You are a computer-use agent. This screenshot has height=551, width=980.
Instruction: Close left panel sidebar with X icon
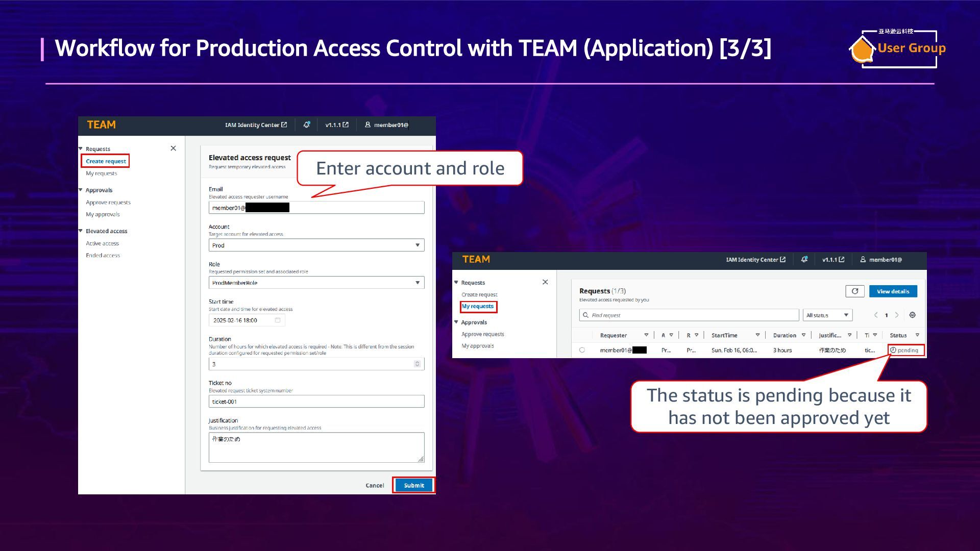pyautogui.click(x=173, y=148)
